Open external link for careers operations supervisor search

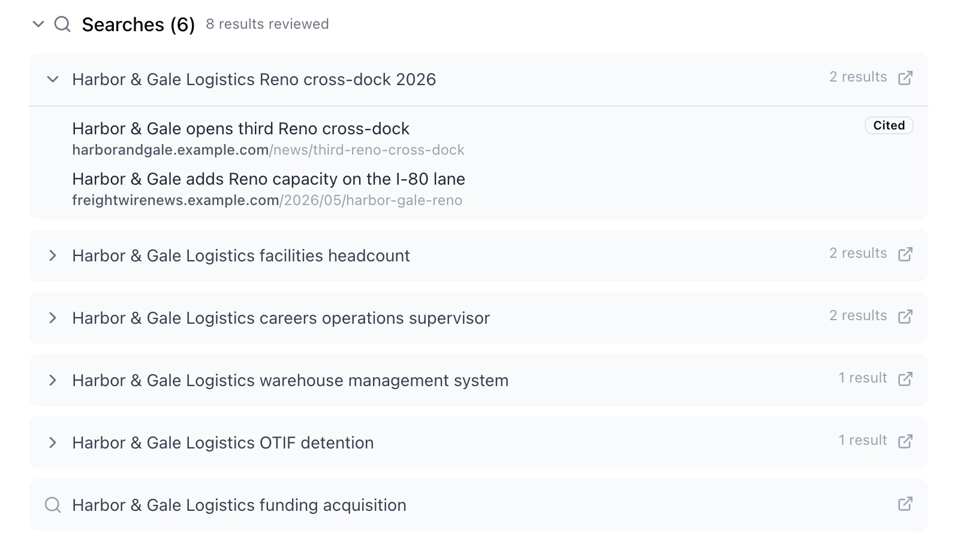pyautogui.click(x=905, y=317)
